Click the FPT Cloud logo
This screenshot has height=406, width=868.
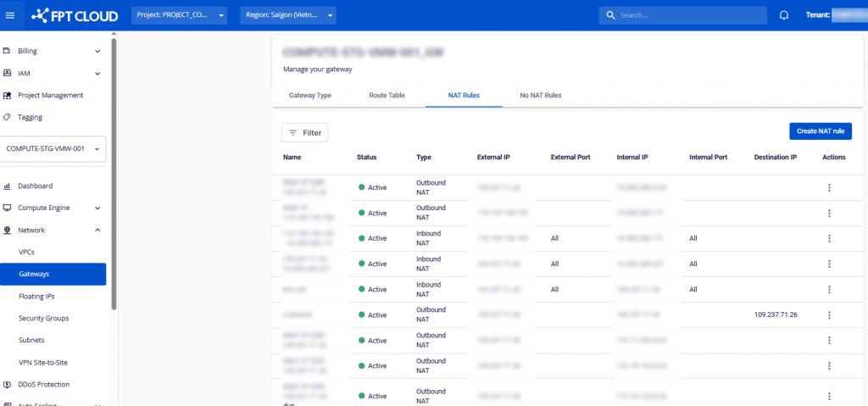[76, 15]
